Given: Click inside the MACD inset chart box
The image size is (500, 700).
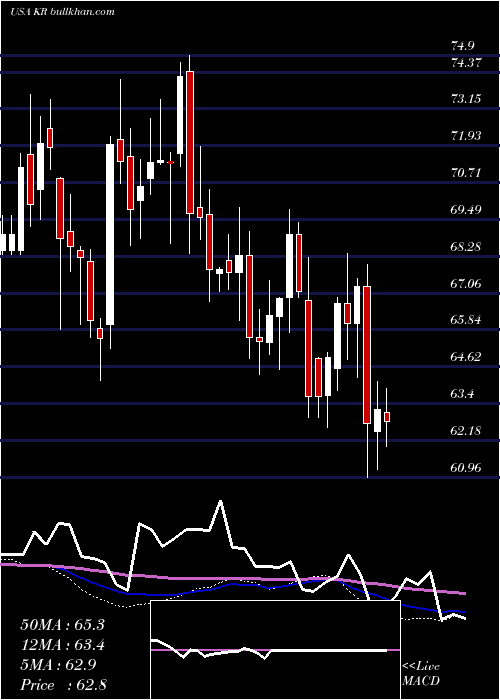Looking at the screenshot, I should click(275, 650).
